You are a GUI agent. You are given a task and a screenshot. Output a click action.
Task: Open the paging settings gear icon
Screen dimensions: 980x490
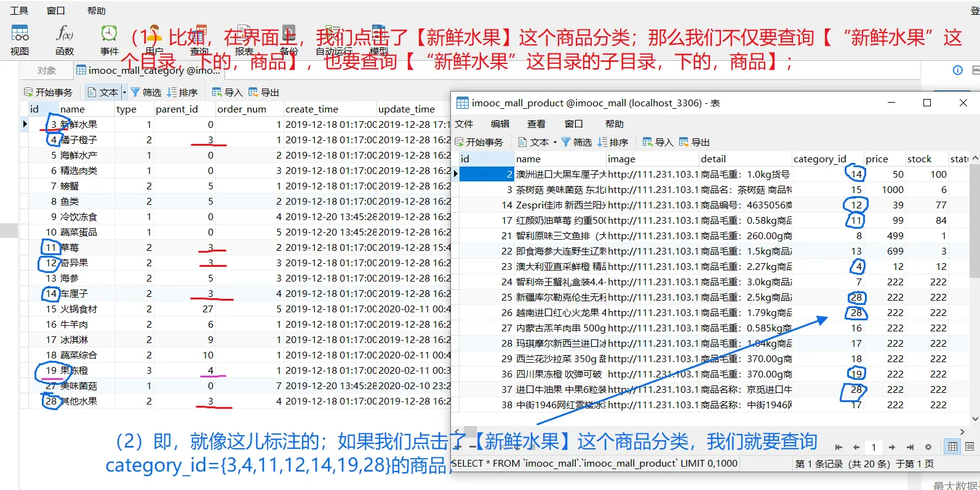[x=928, y=447]
